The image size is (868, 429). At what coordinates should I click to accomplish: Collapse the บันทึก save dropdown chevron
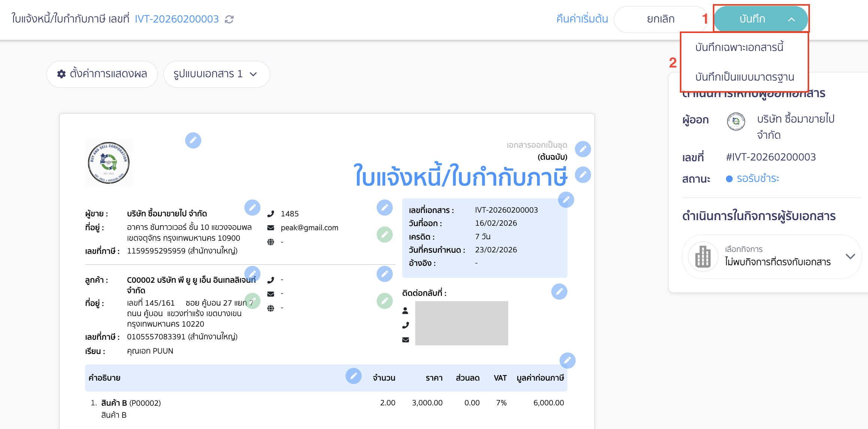(791, 19)
